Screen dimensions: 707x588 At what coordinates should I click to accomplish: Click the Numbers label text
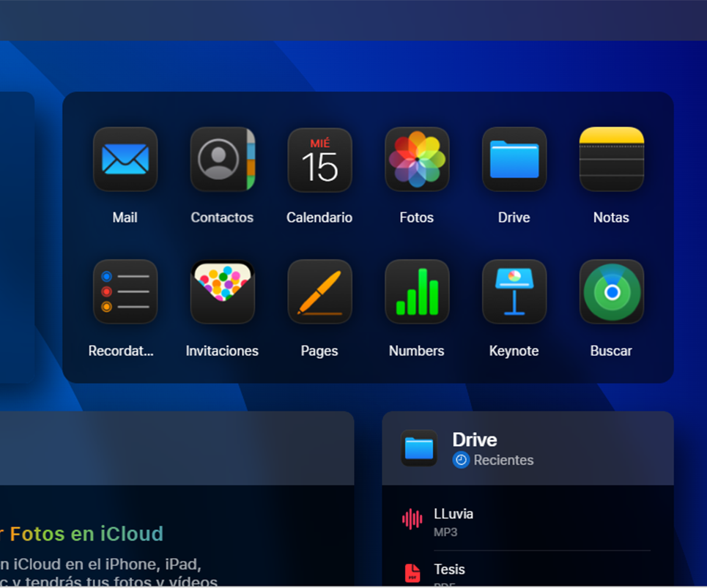(417, 351)
